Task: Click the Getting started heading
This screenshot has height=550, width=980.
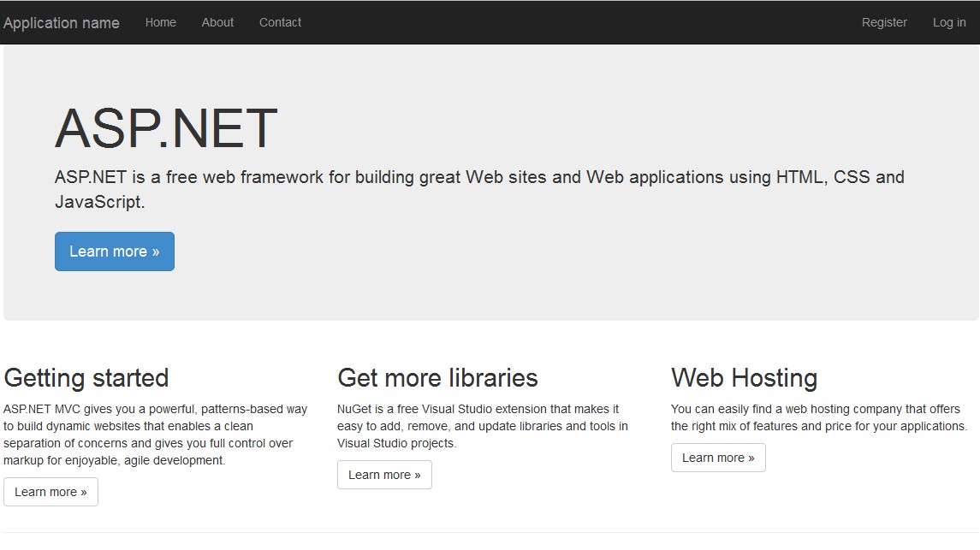Action: [86, 378]
